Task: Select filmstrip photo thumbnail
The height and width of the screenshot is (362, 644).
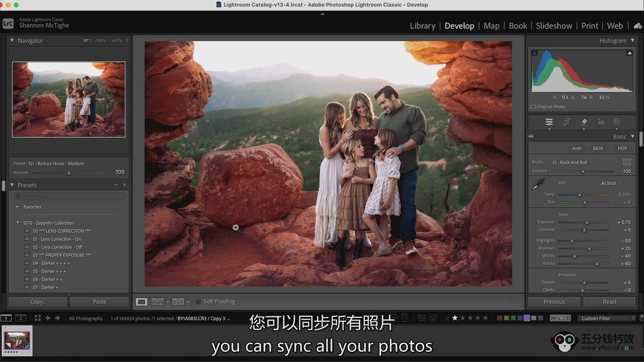Action: click(17, 341)
